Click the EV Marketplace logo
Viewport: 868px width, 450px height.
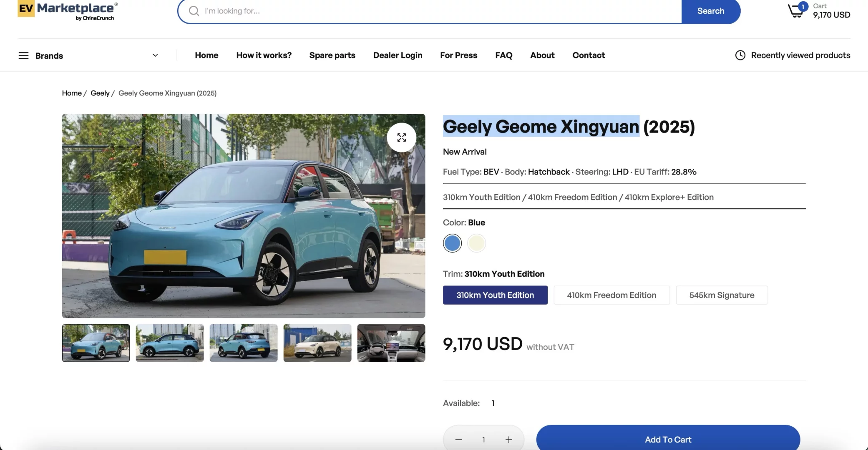(x=68, y=10)
